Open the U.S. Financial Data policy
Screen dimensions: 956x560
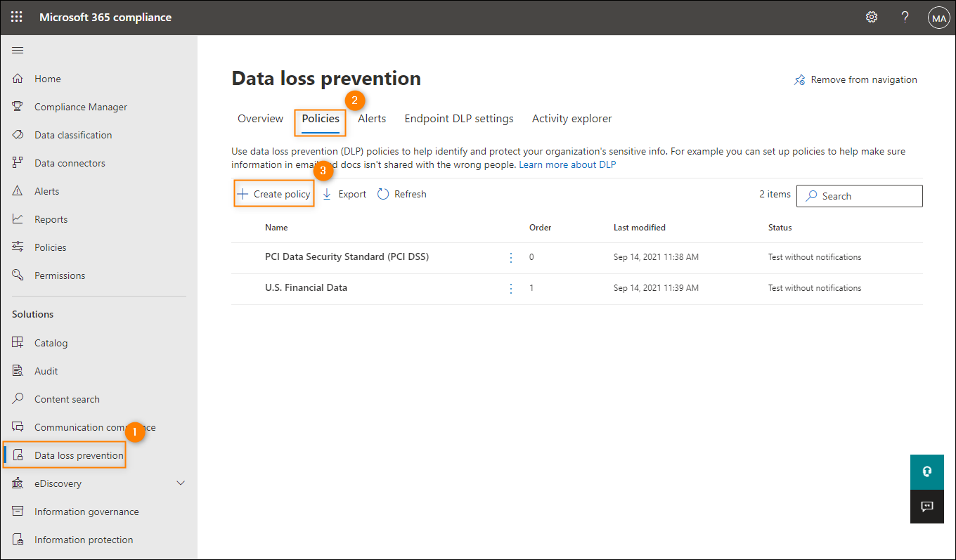(306, 288)
